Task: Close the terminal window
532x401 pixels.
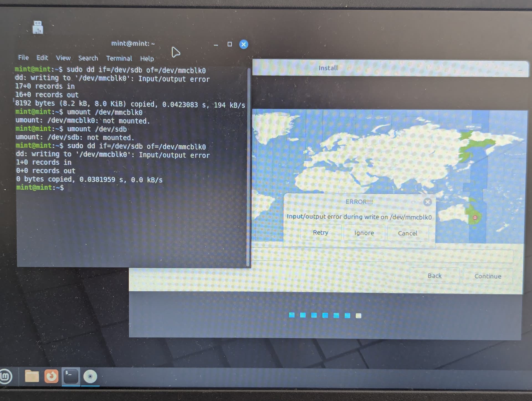Action: point(244,44)
